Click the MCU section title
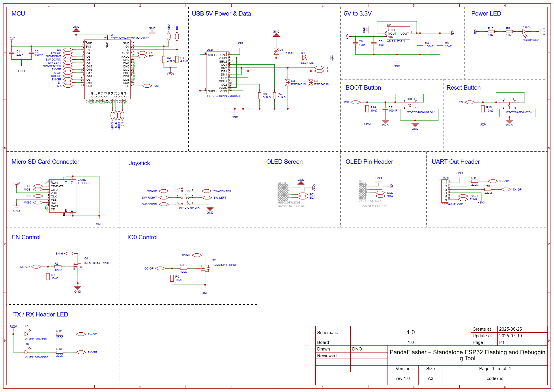Viewport: 554px width, 392px height. pos(18,14)
